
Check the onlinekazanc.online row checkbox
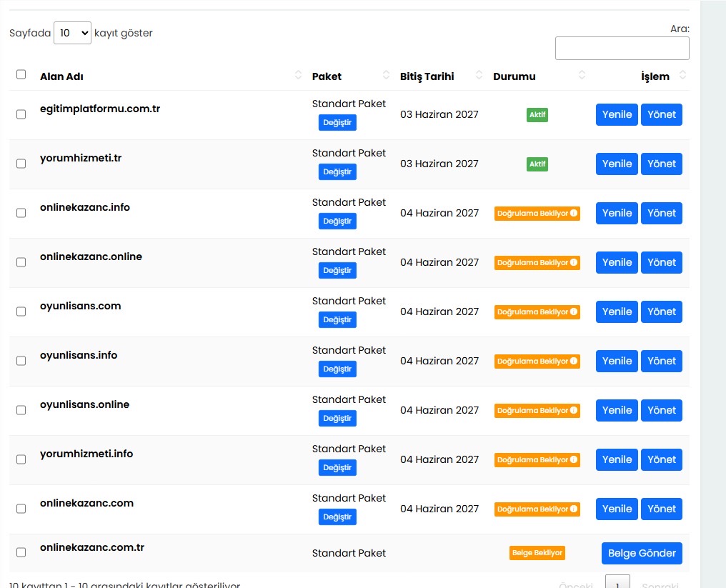point(21,262)
